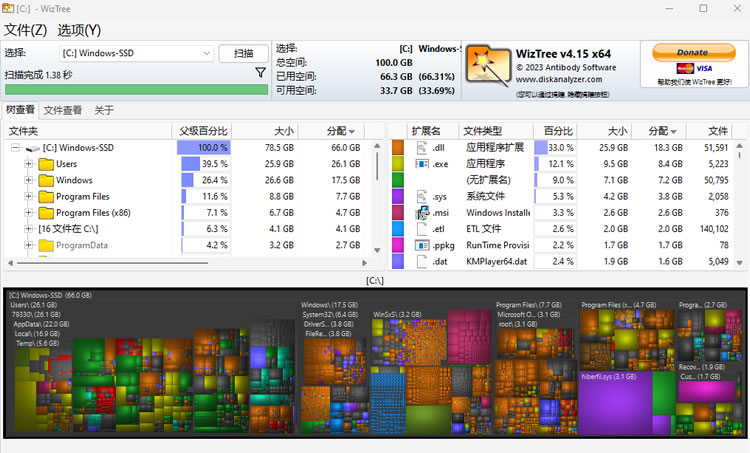Click the .msi installer file icon

point(421,213)
